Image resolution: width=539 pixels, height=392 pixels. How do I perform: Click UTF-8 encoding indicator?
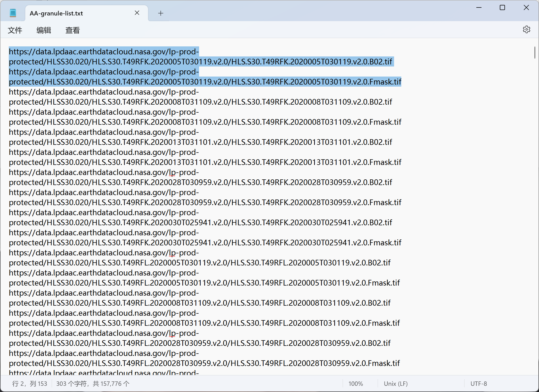pos(479,384)
